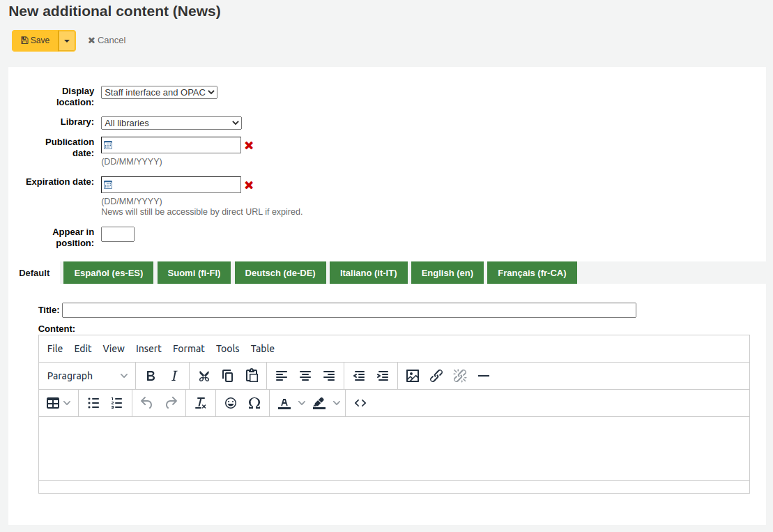Cut selected content with scissors icon
Screen dimensions: 773x532
[x=204, y=377]
